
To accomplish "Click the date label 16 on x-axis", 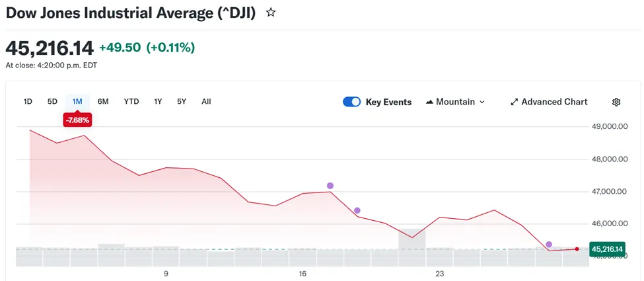I will point(303,274).
